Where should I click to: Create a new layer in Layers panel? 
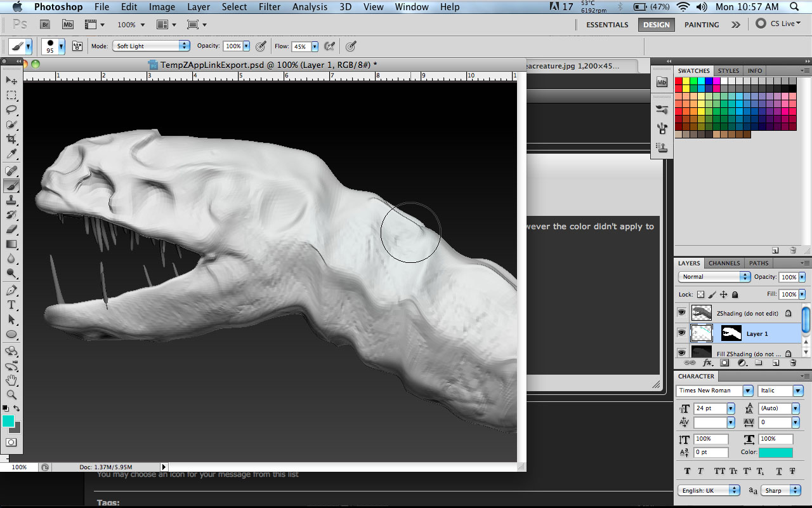[x=776, y=362]
